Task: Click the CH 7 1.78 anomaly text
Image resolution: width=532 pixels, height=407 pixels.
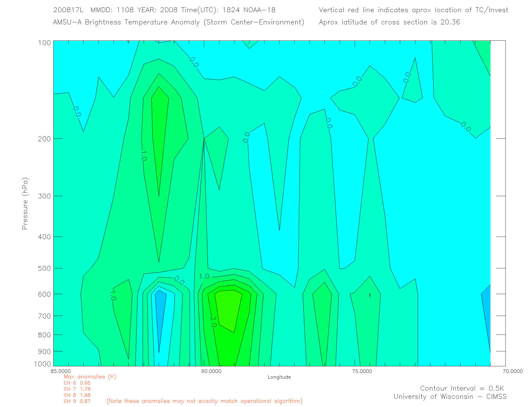Action: (x=77, y=389)
